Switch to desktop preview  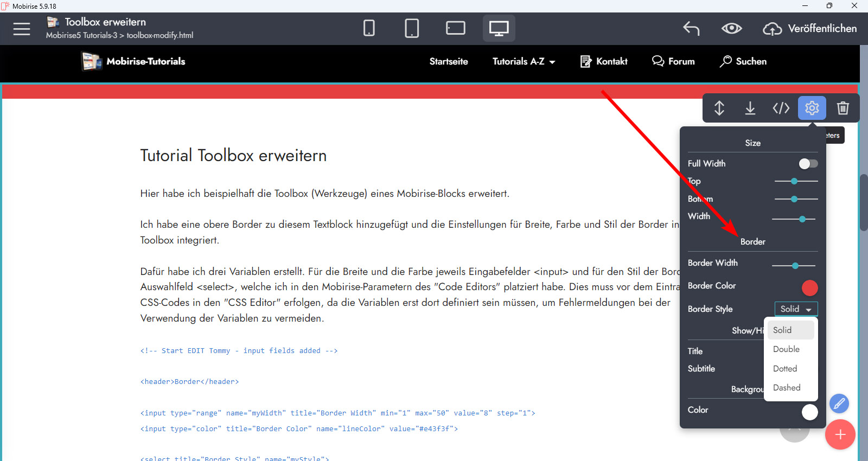(x=499, y=28)
